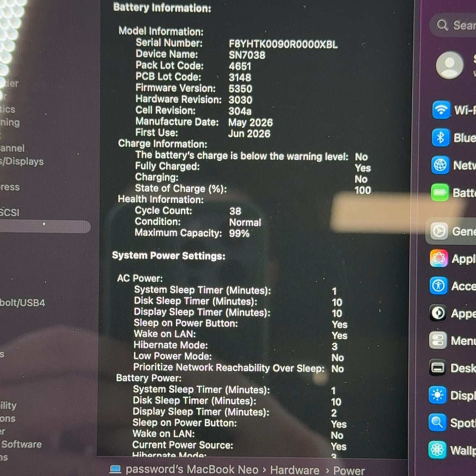The width and height of the screenshot is (476, 476).
Task: Click AC Power Hibernate Mode label
Action: 171,345
